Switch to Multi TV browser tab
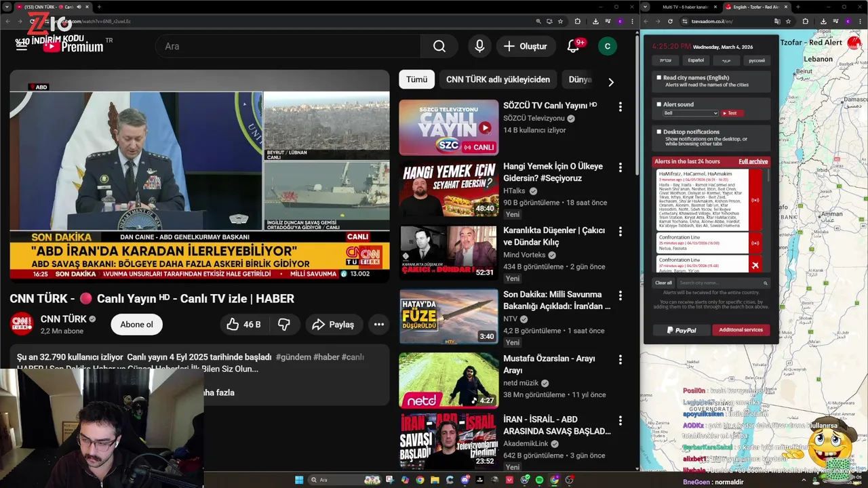 point(685,7)
